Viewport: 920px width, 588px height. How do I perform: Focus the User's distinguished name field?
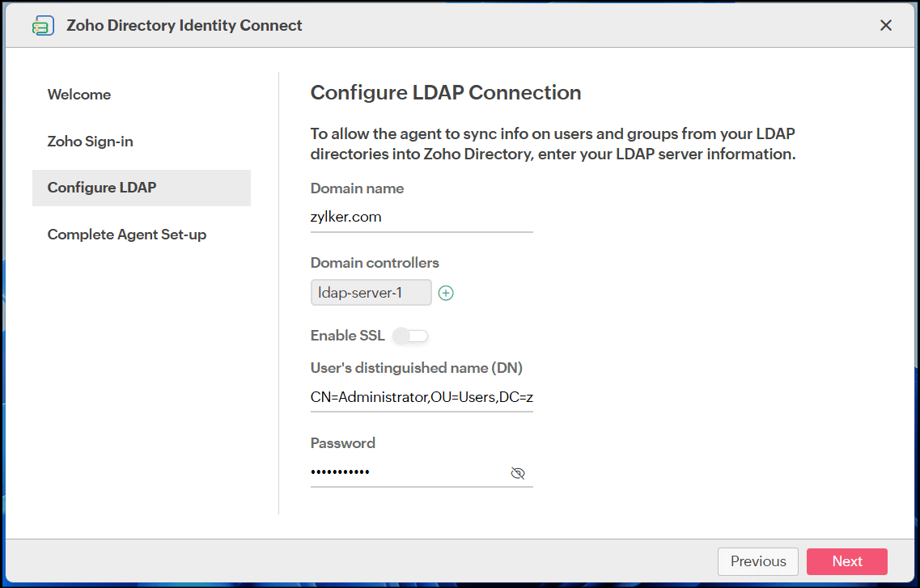tap(421, 397)
